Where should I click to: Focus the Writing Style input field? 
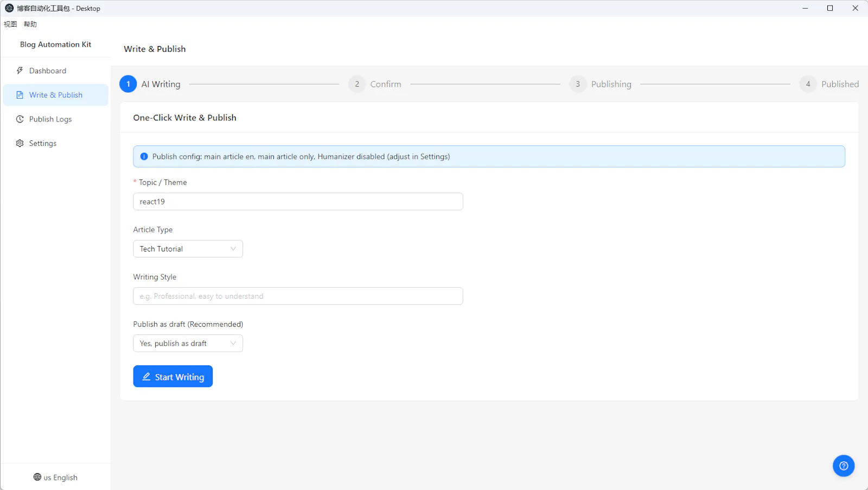pyautogui.click(x=298, y=296)
